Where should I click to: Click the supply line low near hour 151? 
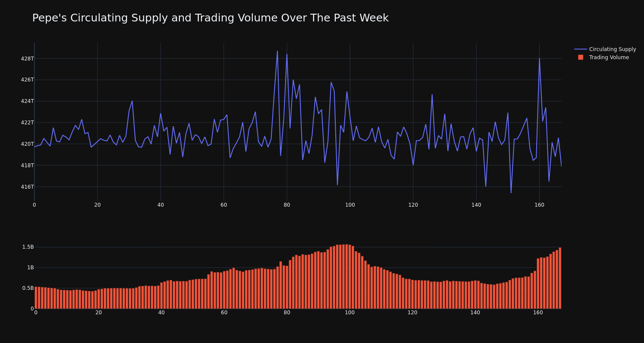pyautogui.click(x=511, y=193)
